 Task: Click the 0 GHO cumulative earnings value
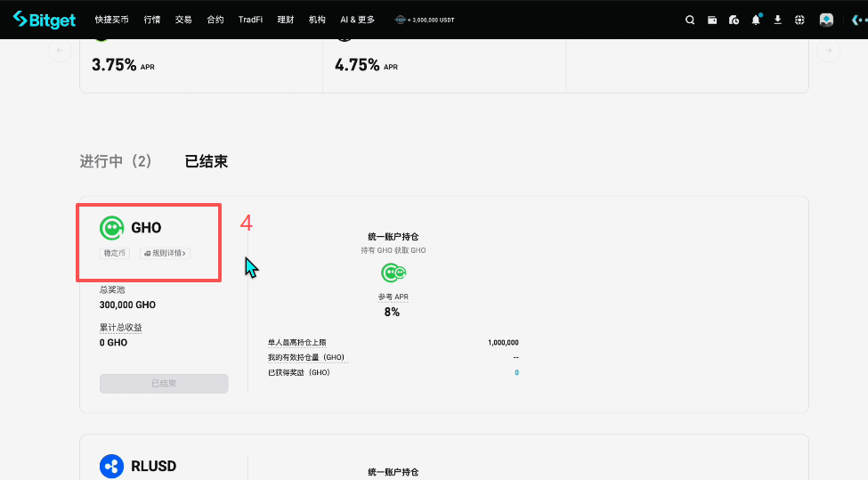point(113,343)
